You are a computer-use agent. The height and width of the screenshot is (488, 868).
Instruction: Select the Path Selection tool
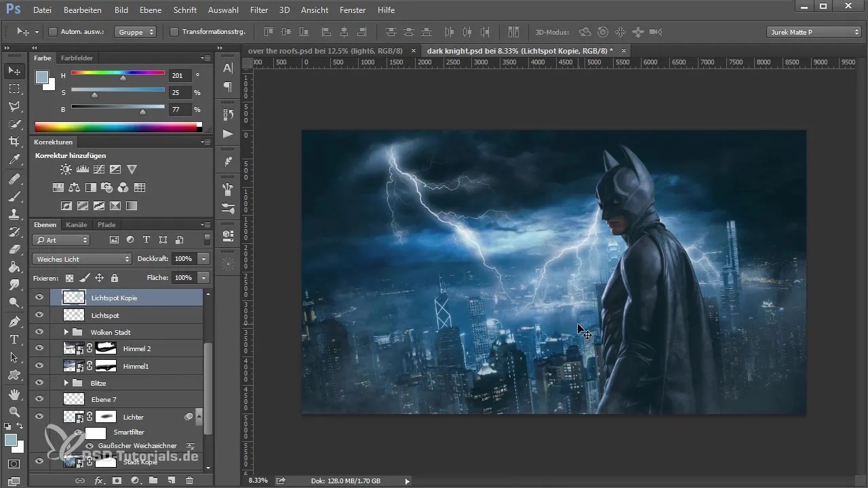14,357
